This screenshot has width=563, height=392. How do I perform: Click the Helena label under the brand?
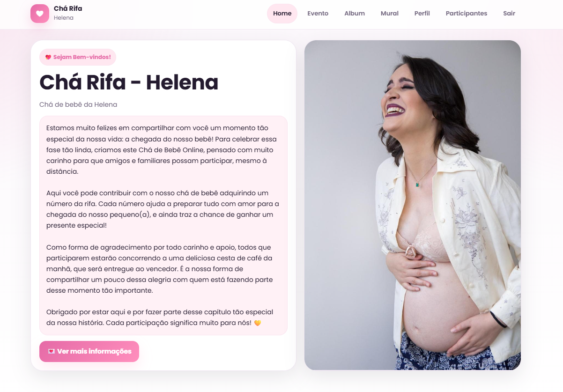pos(64,18)
